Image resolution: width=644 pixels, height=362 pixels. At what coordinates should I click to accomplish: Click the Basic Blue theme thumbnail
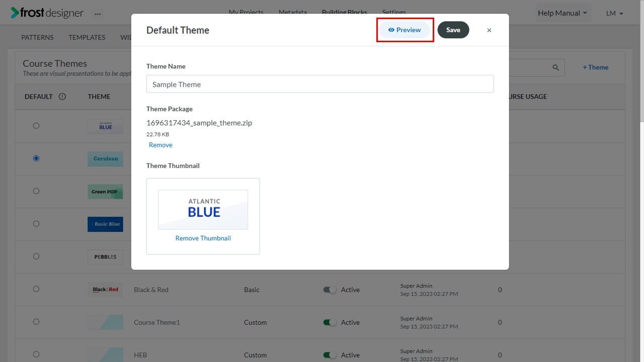[105, 224]
